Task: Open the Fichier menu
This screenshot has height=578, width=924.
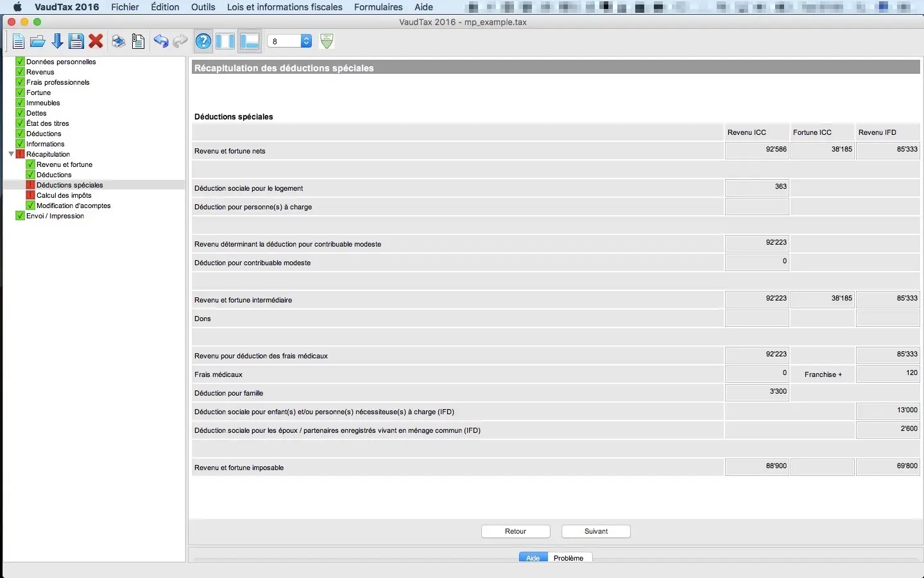Action: point(125,7)
